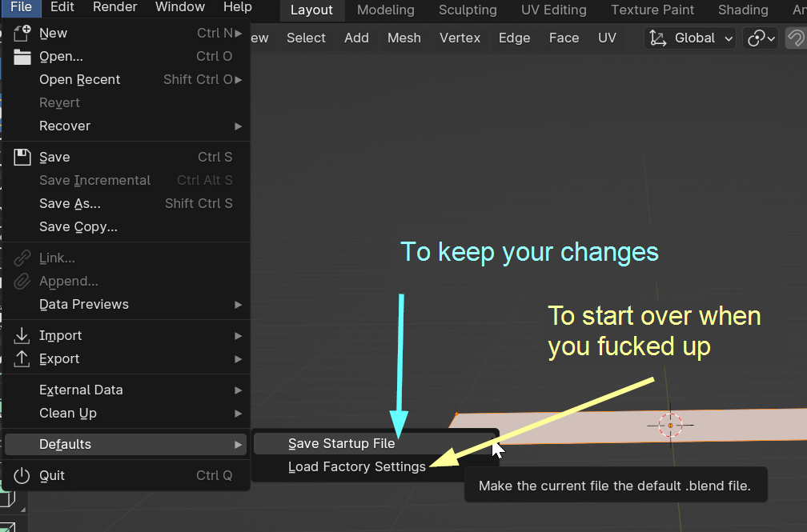The height and width of the screenshot is (532, 807).
Task: Click the Export upload-arrow icon
Action: (x=22, y=359)
